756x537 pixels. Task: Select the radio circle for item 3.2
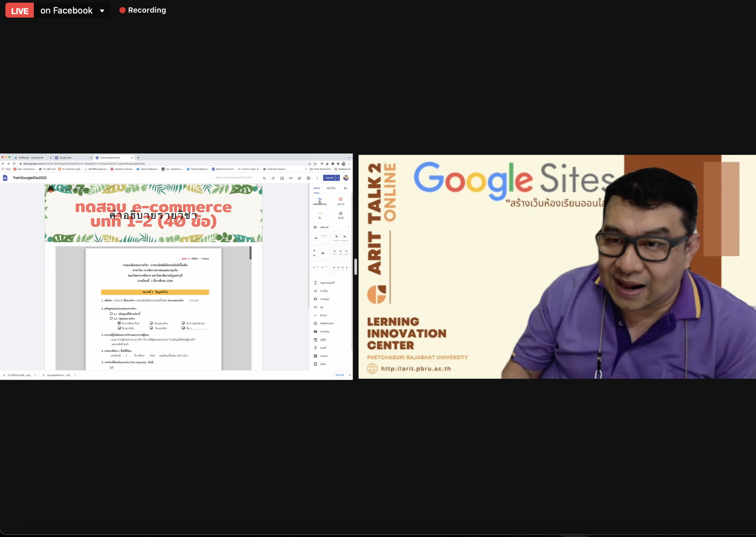(x=111, y=318)
